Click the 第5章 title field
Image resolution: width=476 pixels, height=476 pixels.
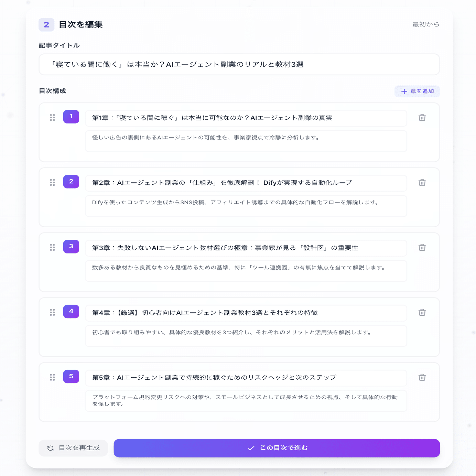[246, 378]
